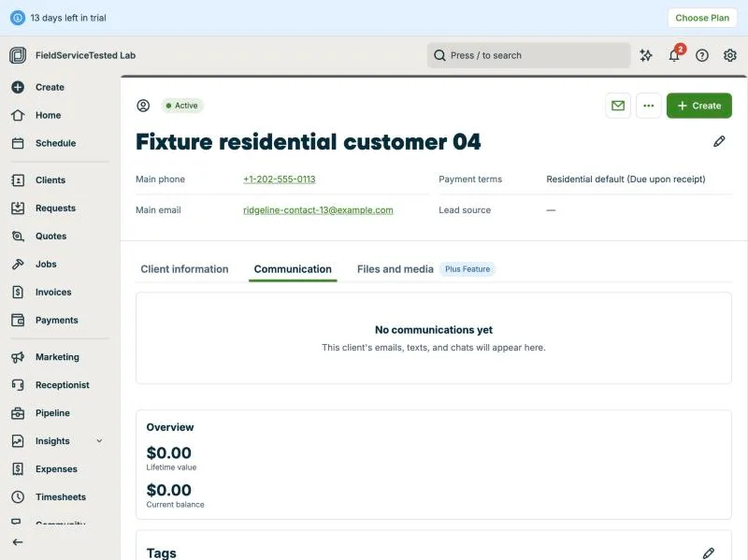Click the client profile avatar icon
Viewport: 748px width, 560px height.
tap(143, 106)
